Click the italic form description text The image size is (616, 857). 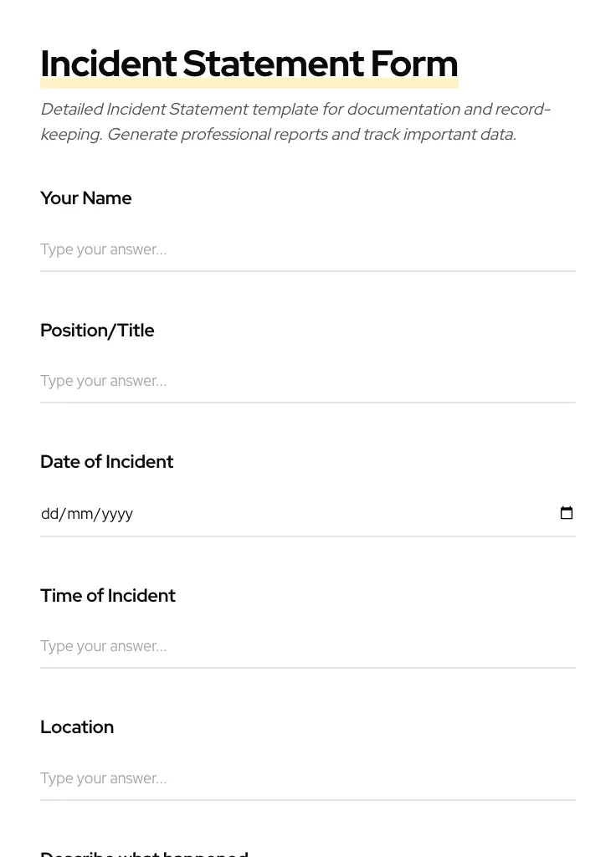[x=295, y=121]
